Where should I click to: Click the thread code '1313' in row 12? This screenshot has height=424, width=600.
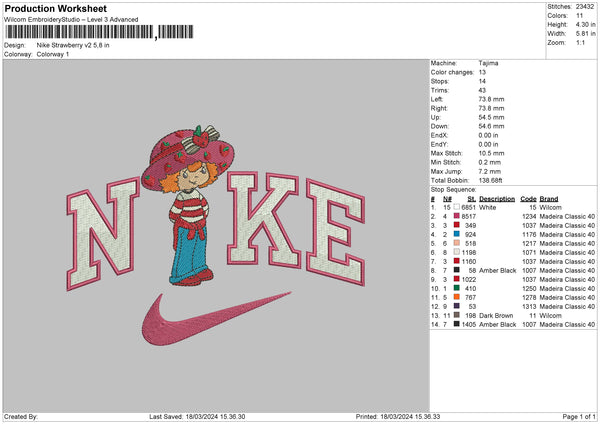point(529,307)
